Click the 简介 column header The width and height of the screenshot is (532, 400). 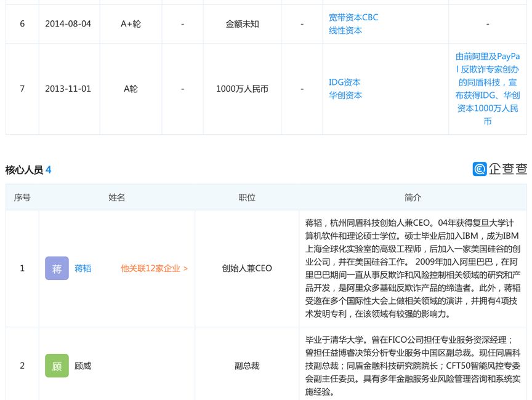(x=413, y=198)
